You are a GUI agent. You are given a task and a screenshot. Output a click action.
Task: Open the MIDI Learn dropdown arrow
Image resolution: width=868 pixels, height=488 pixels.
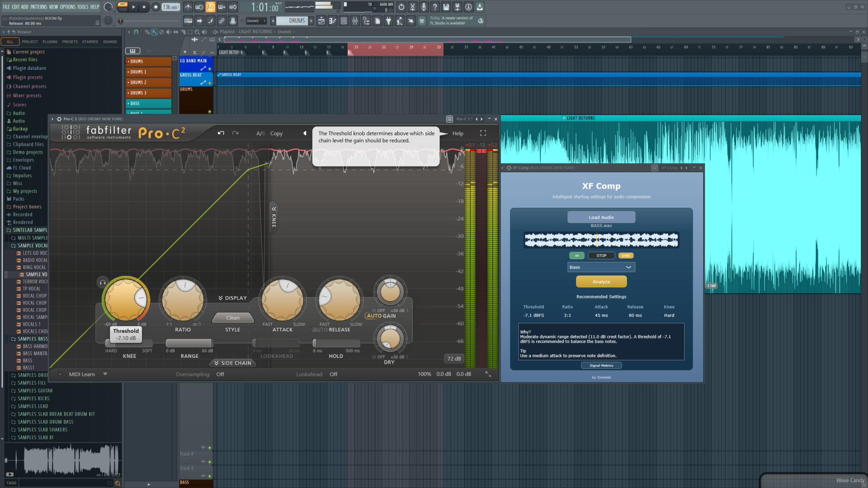click(105, 374)
